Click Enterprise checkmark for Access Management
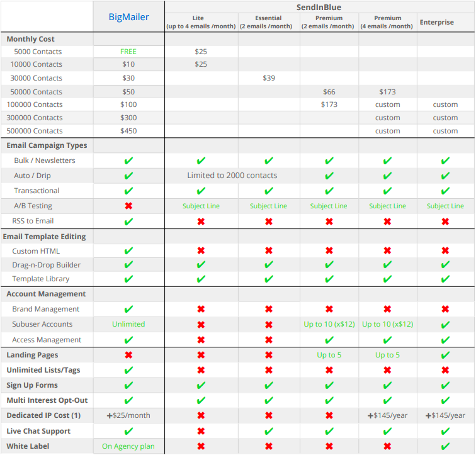This screenshot has width=476, height=455. coord(445,340)
